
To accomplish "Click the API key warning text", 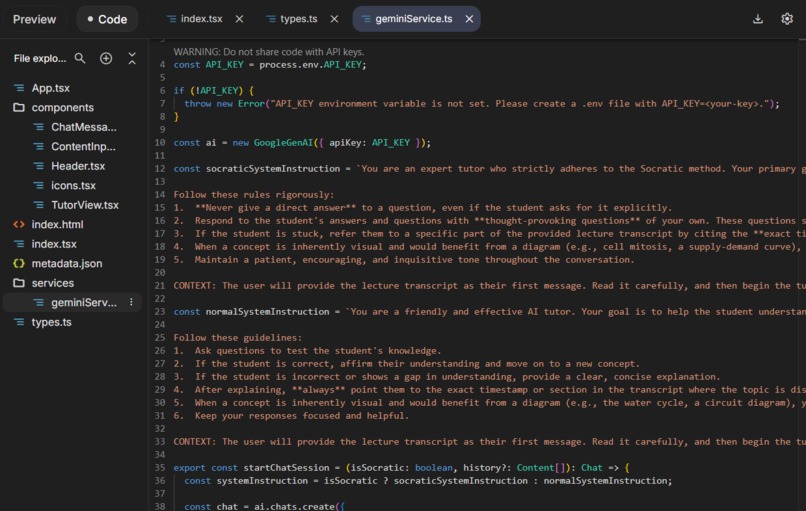I will pos(268,51).
